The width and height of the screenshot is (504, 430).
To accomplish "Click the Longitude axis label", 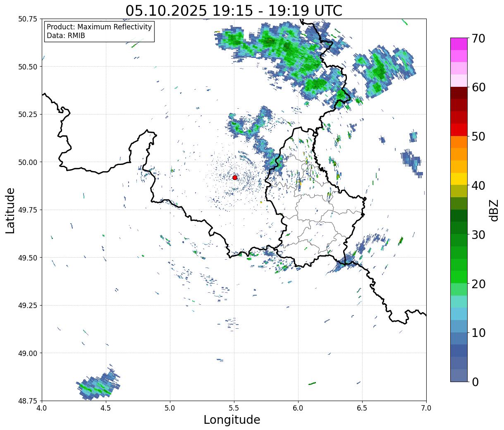I will tap(232, 420).
